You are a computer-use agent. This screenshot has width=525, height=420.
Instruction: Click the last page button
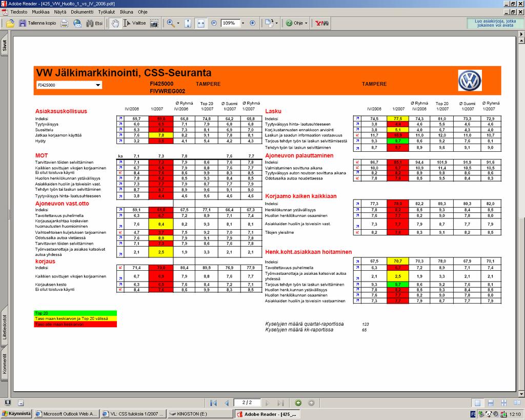coord(280,403)
